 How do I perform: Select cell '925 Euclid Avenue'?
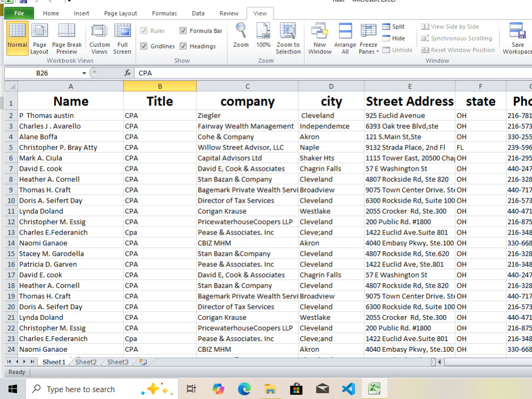410,115
